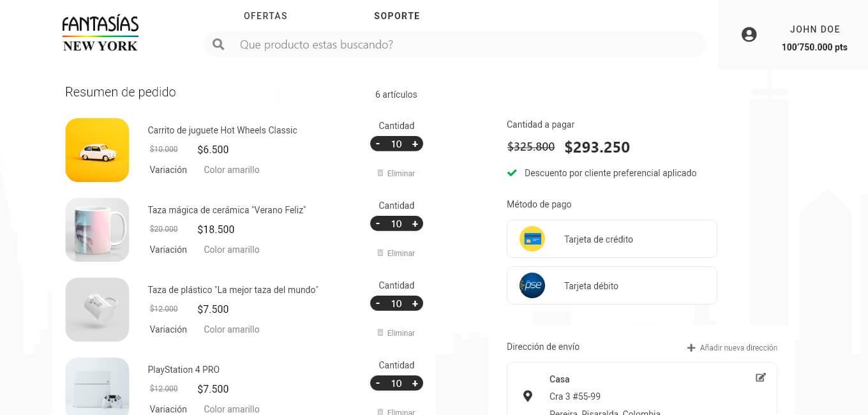
Task: Edit the Casa shipping address
Action: [x=761, y=377]
